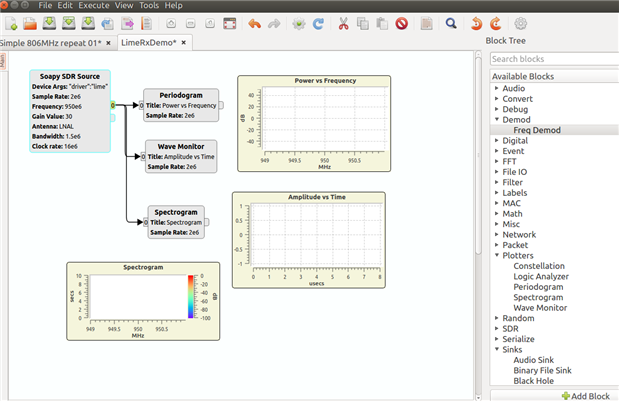This screenshot has width=619, height=401.
Task: Collapse the Plotters tree category
Action: click(496, 255)
